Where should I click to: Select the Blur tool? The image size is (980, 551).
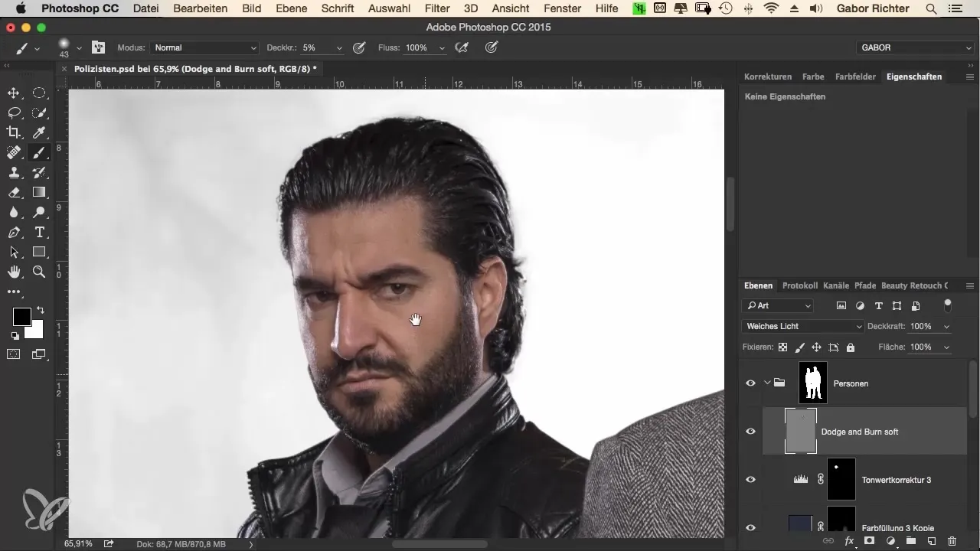(14, 212)
